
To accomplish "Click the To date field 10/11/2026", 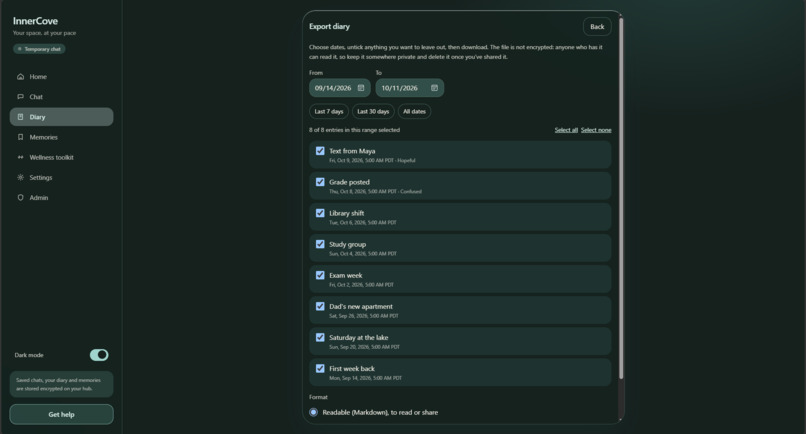I will click(x=410, y=88).
